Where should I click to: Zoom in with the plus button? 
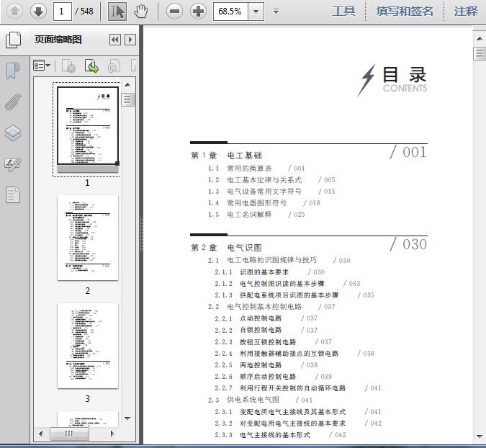click(199, 12)
